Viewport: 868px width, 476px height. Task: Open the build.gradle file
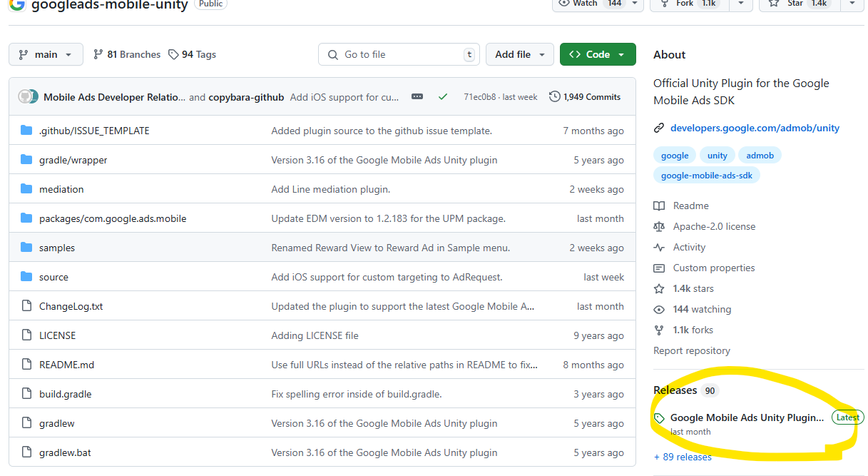(x=66, y=394)
